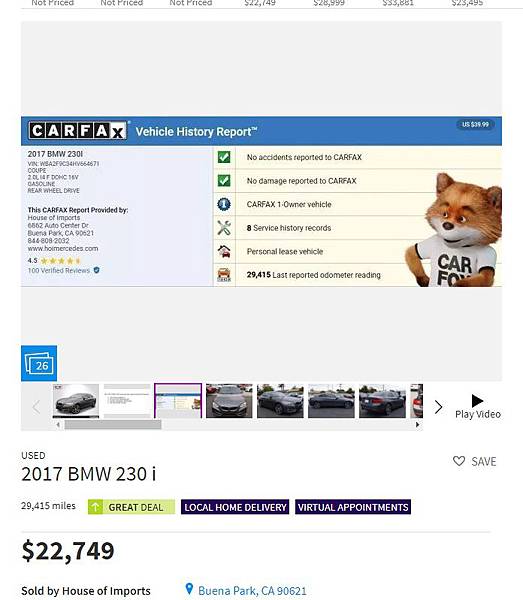Show next thumbnails with right chevron

point(438,407)
